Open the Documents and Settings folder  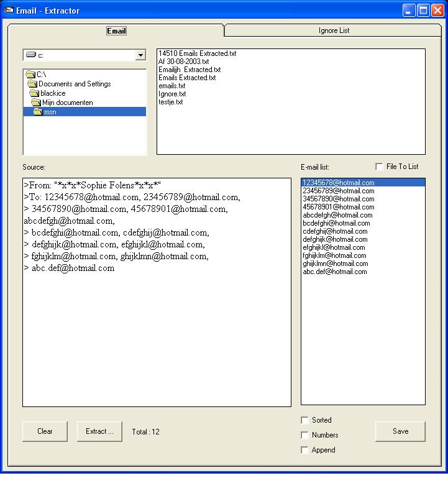[75, 84]
